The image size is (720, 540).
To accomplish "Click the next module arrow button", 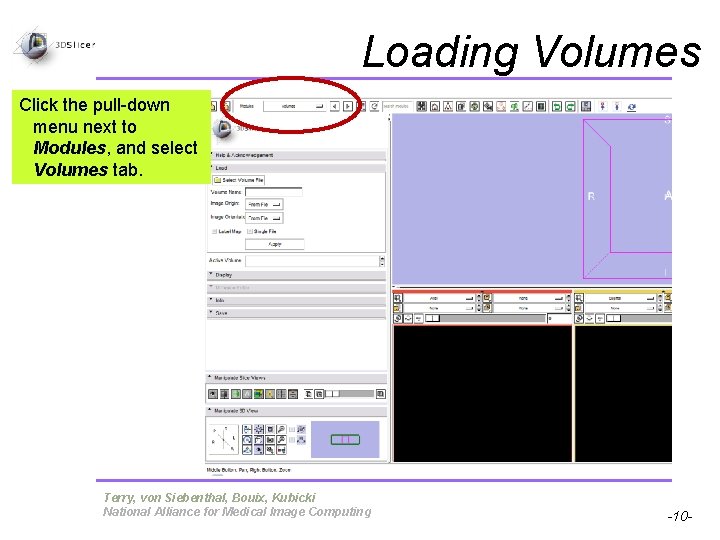I will [348, 107].
